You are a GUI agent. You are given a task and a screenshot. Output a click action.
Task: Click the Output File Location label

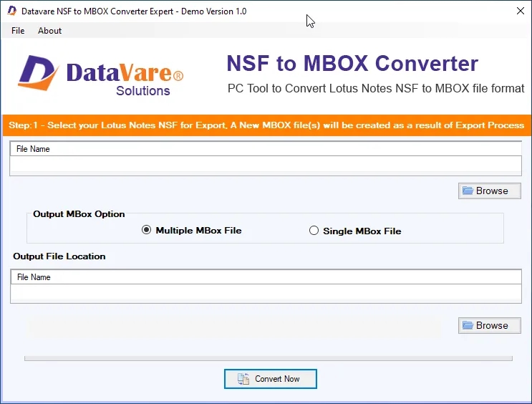point(59,256)
